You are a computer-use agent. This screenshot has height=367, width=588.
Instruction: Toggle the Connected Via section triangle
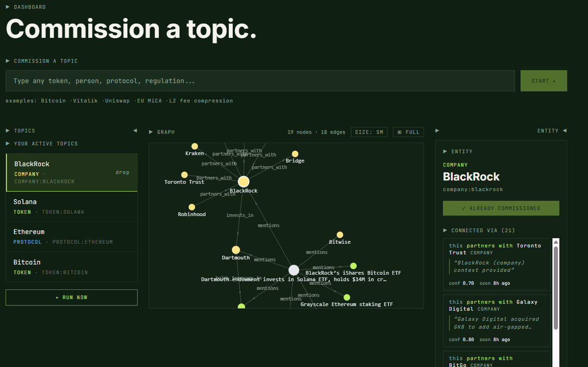point(445,230)
